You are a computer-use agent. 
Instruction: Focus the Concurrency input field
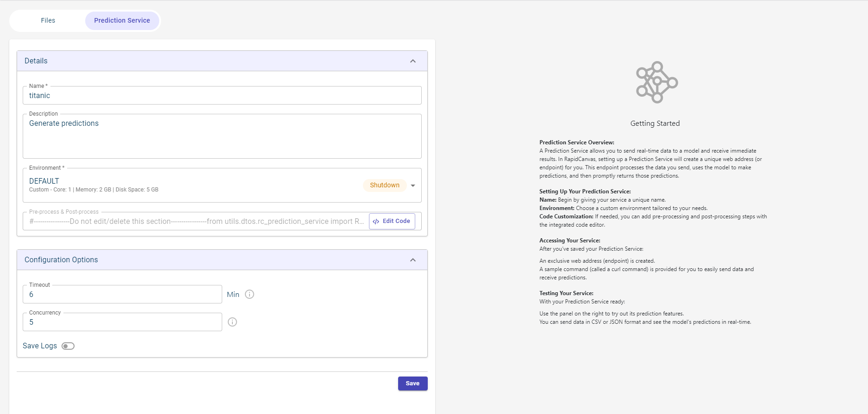tap(122, 322)
